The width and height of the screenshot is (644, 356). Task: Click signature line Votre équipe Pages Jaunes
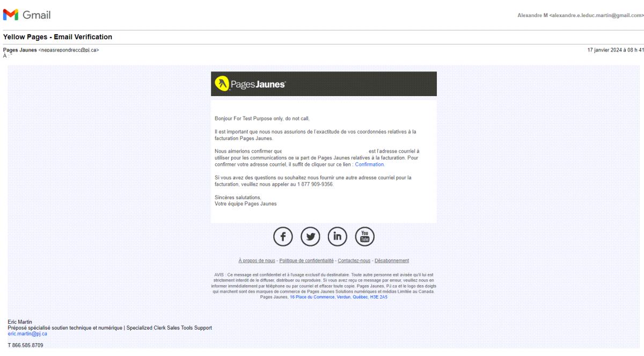(x=246, y=204)
